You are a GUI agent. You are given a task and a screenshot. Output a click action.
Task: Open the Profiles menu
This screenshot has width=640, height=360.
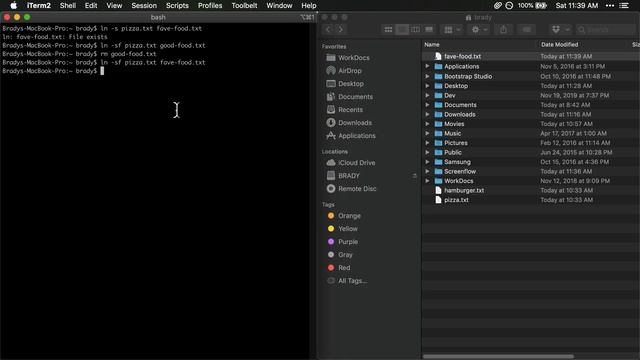point(210,6)
